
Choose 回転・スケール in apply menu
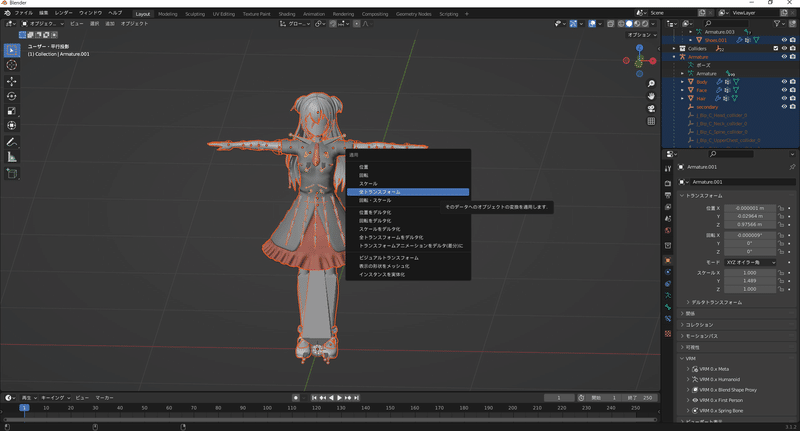tap(408, 200)
